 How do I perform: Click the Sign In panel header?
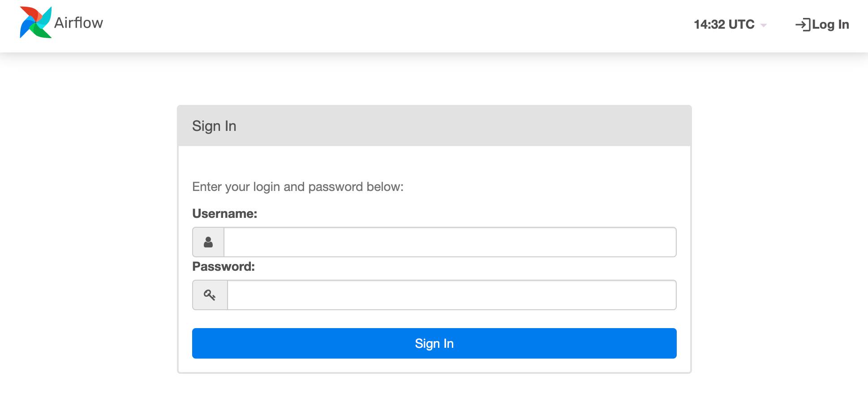click(x=214, y=126)
